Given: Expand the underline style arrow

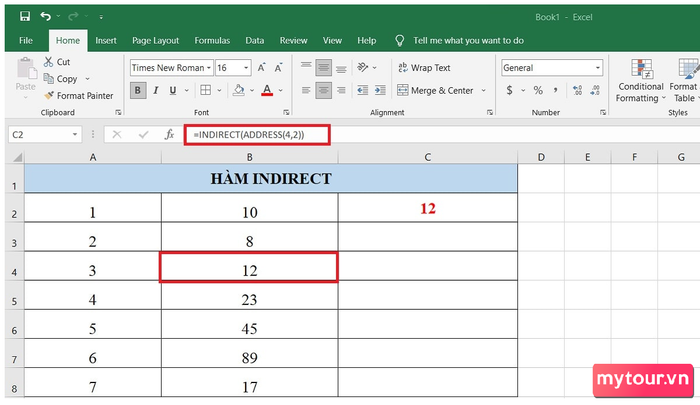Looking at the screenshot, I should 187,91.
